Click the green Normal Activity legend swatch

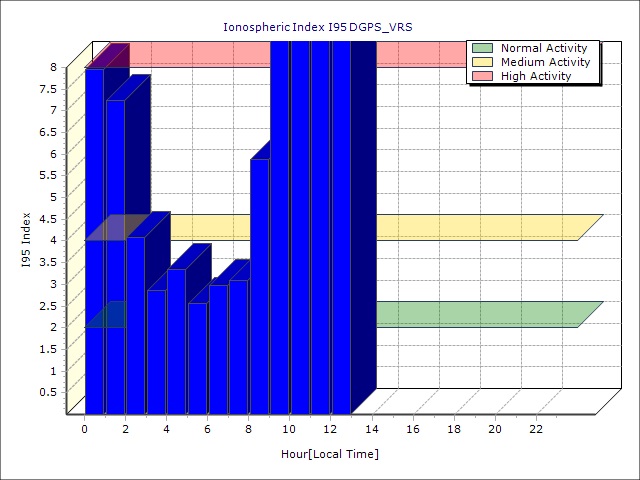pyautogui.click(x=483, y=48)
